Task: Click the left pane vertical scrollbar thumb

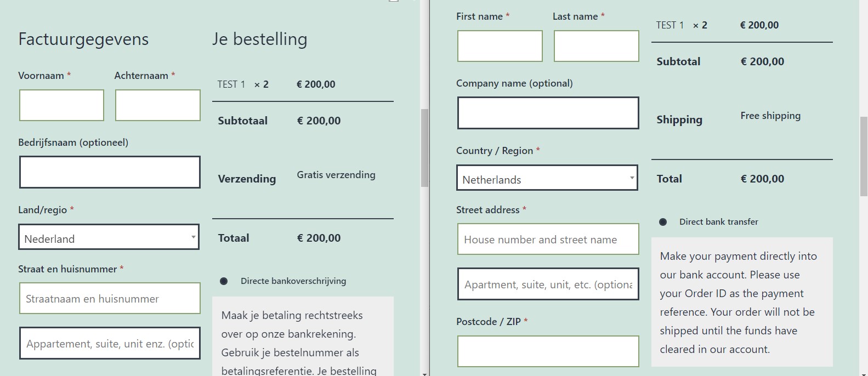Action: click(424, 148)
